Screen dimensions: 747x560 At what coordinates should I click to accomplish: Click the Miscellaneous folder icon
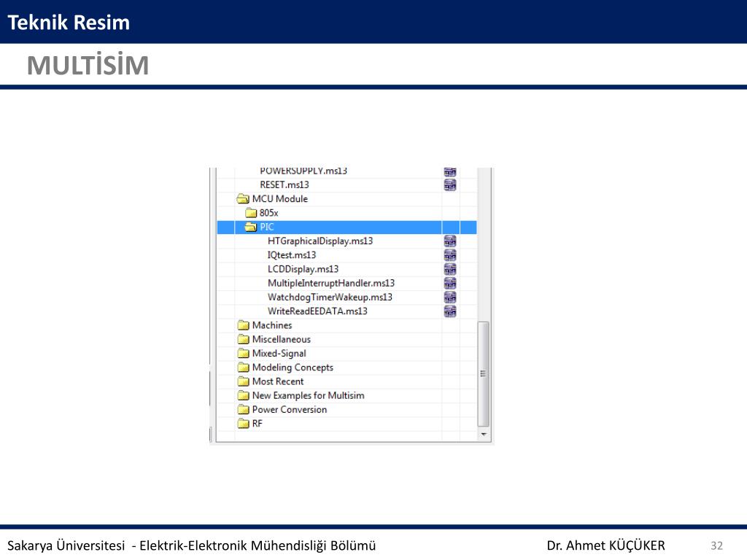(244, 339)
